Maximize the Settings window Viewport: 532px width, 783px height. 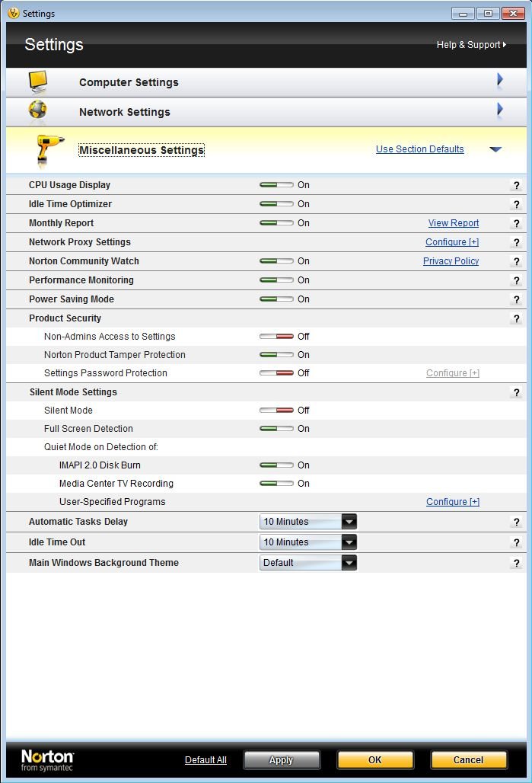(x=488, y=14)
